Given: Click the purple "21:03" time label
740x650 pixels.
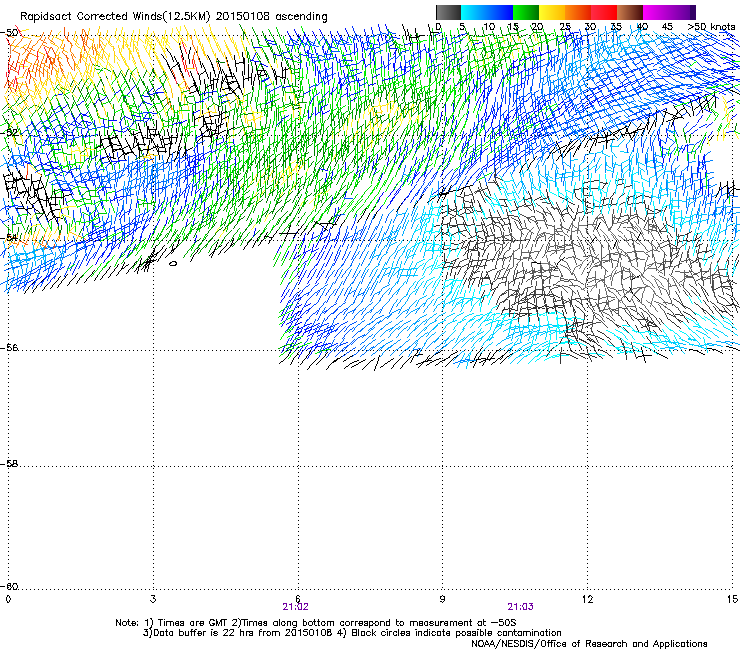Looking at the screenshot, I should [x=521, y=607].
